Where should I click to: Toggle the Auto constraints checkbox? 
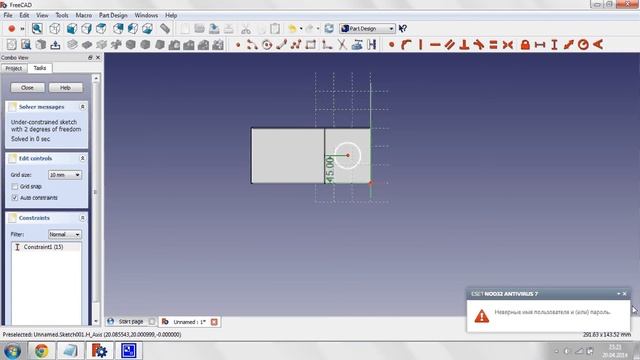click(15, 198)
